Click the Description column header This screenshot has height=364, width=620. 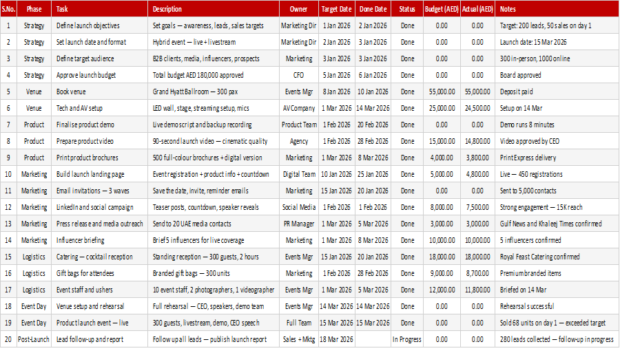(x=214, y=9)
